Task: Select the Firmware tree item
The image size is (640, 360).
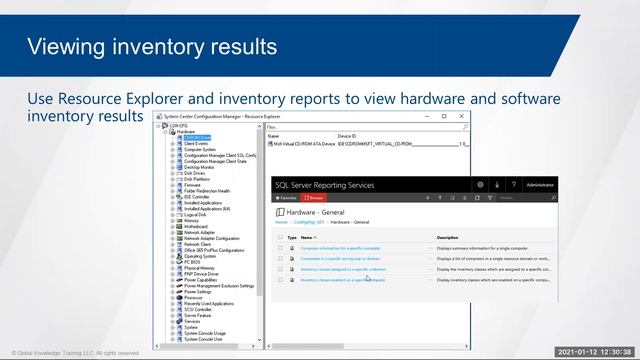Action: pos(192,185)
